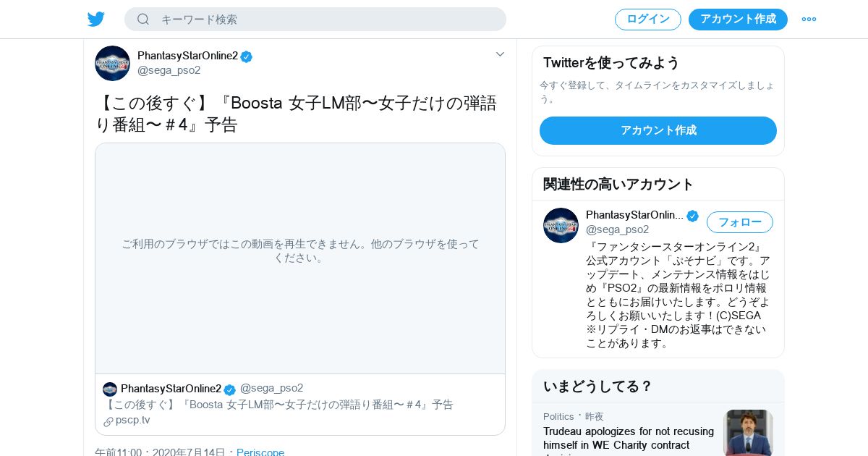Open the related account avatar in sidebar
868x456 pixels.
pyautogui.click(x=561, y=225)
